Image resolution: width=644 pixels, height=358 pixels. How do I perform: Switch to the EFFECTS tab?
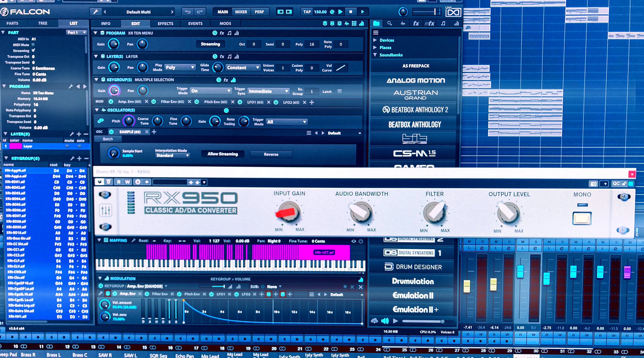(x=165, y=24)
